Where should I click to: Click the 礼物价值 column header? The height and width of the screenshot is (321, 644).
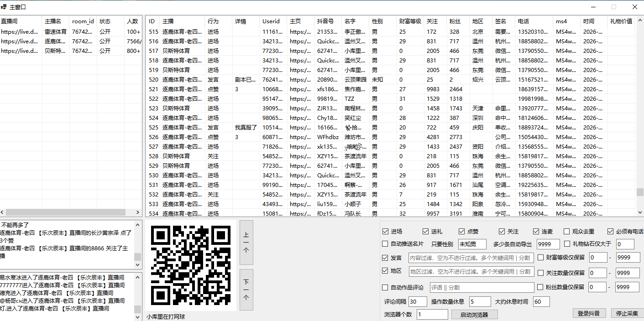click(x=621, y=21)
